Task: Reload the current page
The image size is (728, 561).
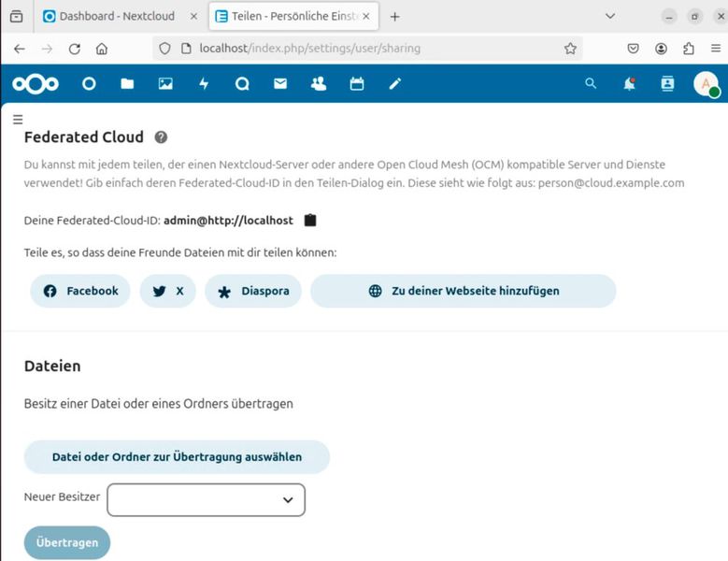Action: pos(74,49)
